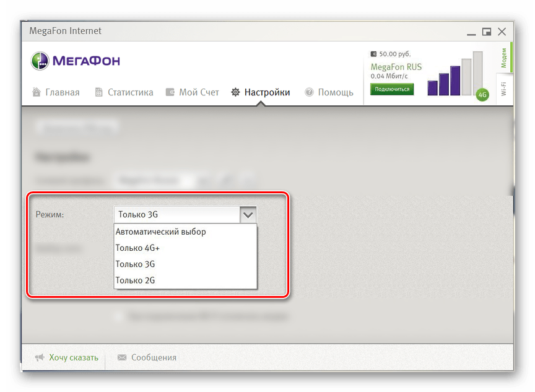
Task: Open the Мой Счет tab
Action: [x=192, y=92]
